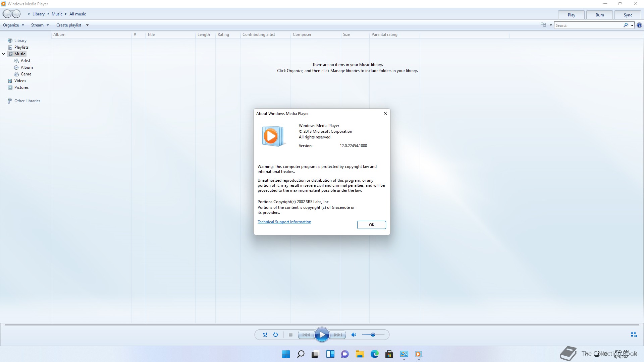Switch to Now Playing view
644x362 pixels.
[x=634, y=335]
